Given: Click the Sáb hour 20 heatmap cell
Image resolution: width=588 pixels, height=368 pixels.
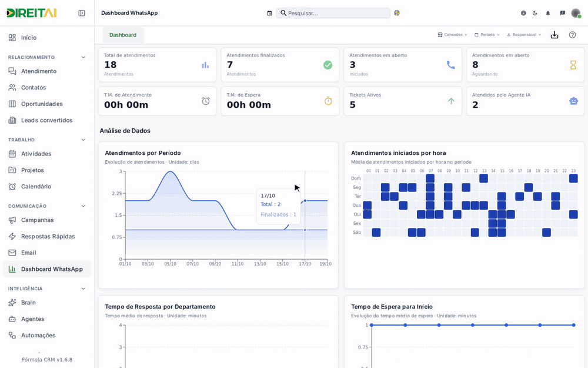Looking at the screenshot, I should click(x=546, y=233).
